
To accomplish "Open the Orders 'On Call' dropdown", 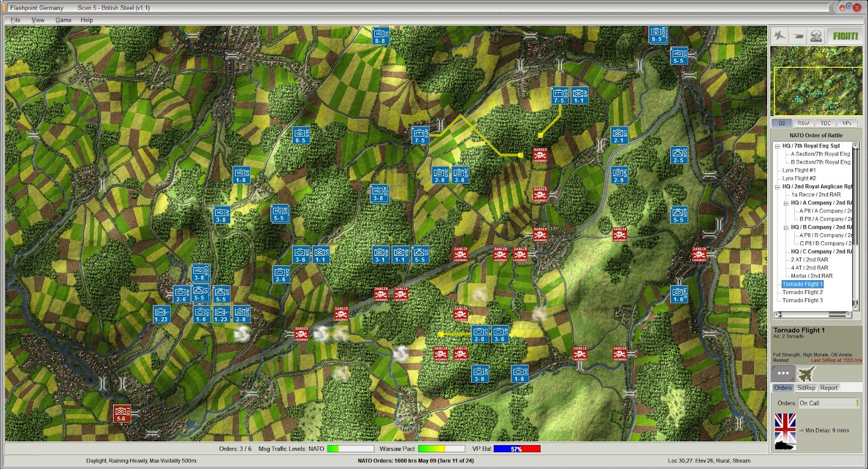I will 828,403.
